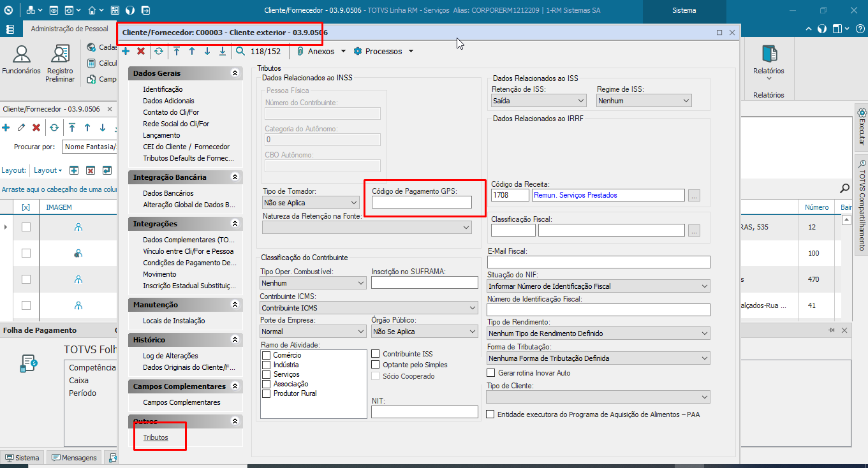The height and width of the screenshot is (468, 868).
Task: Click the delete layout icon beside Layout
Action: pos(91,170)
